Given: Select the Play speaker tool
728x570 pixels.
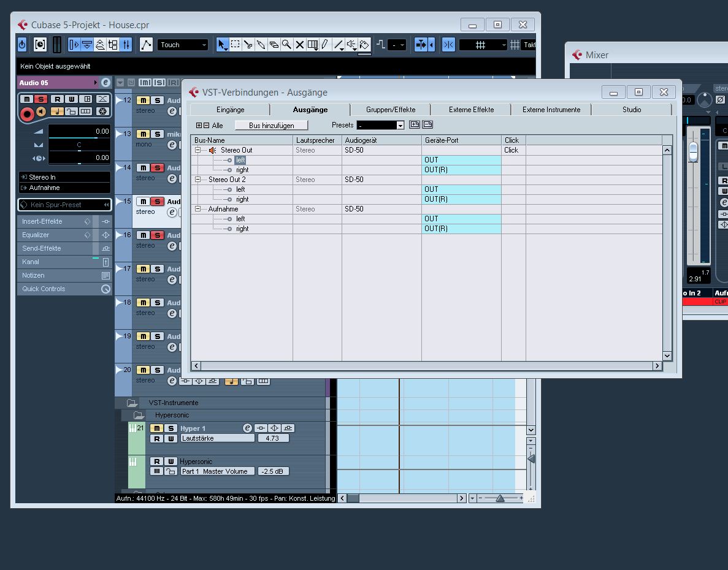Looking at the screenshot, I should (x=351, y=45).
